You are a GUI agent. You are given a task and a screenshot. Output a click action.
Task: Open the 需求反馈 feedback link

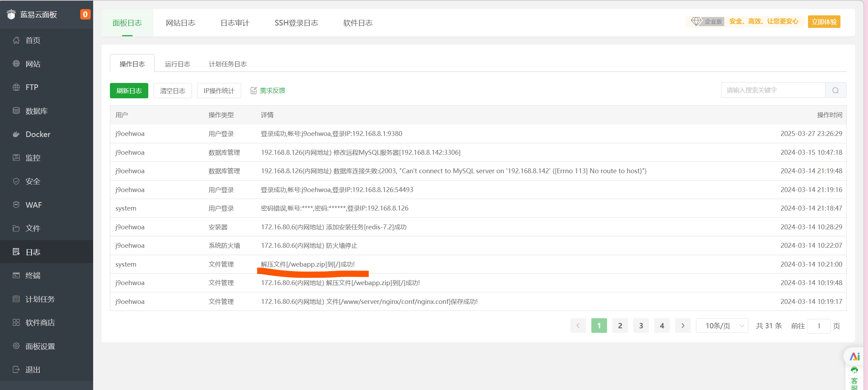point(272,91)
